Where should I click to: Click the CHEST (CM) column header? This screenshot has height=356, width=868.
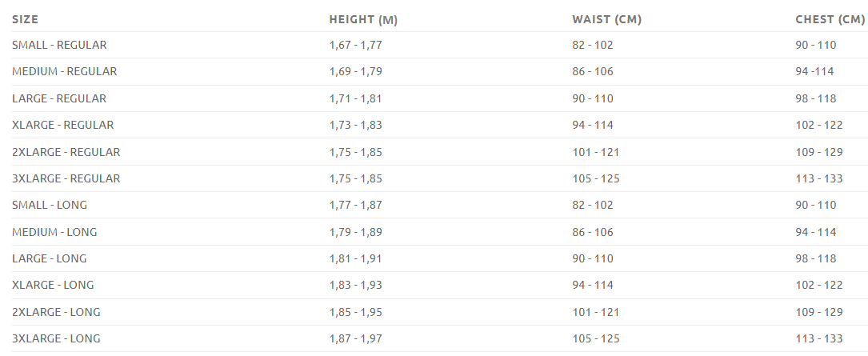[830, 19]
